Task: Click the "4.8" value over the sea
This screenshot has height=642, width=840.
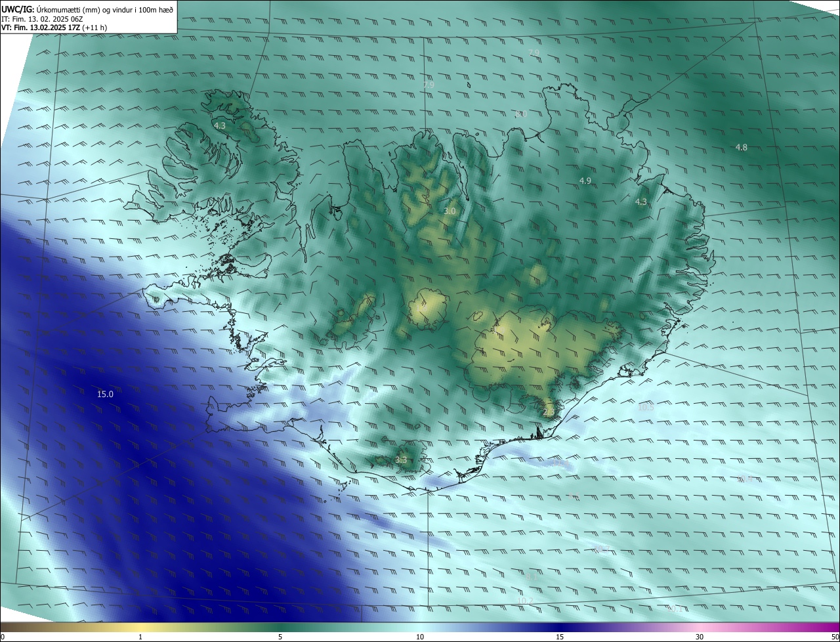Action: pyautogui.click(x=742, y=148)
